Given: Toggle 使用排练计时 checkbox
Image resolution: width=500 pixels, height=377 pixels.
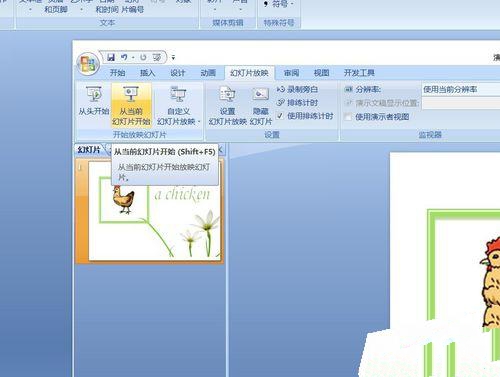Looking at the screenshot, I should [280, 116].
